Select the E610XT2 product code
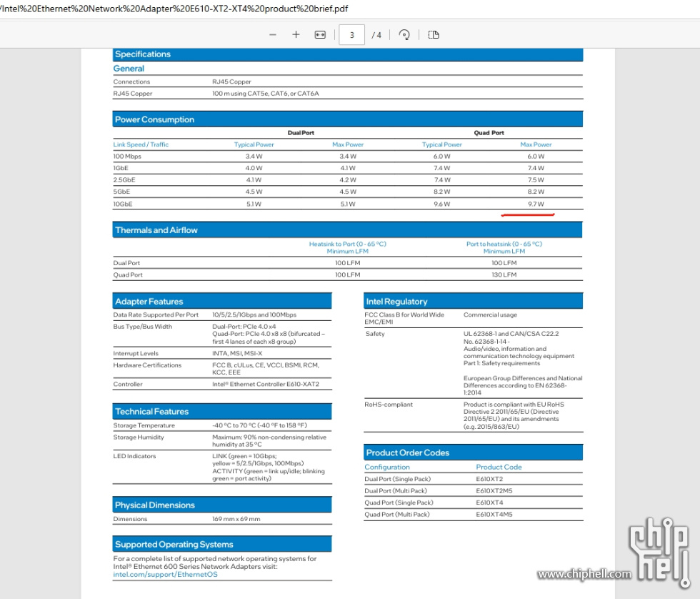This screenshot has height=599, width=700. 489,479
